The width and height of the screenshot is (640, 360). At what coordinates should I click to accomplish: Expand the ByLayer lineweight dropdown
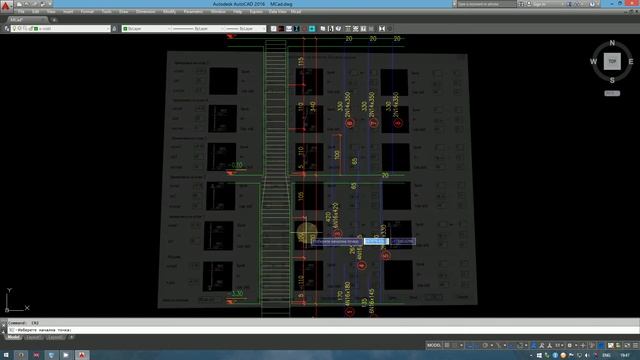tap(264, 29)
